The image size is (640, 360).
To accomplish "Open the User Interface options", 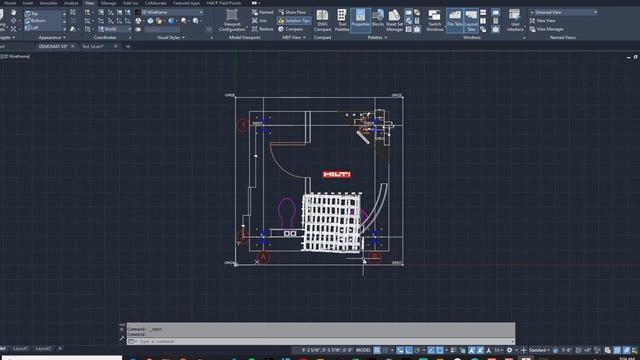I will [x=515, y=20].
